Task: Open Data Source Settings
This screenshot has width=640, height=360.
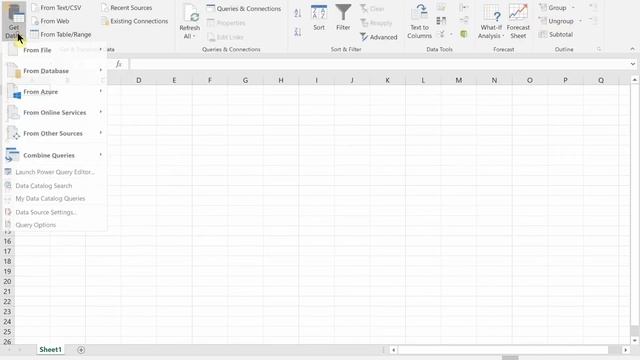Action: 55,212
